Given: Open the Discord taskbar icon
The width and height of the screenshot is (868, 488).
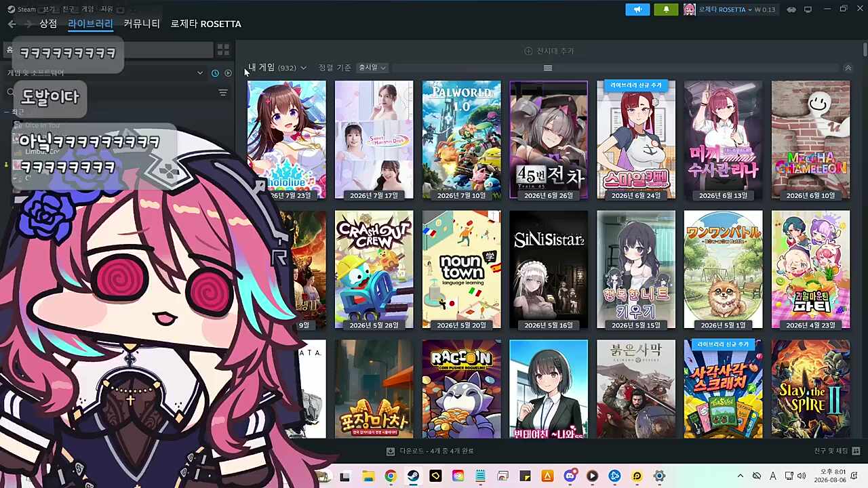Looking at the screenshot, I should [570, 476].
